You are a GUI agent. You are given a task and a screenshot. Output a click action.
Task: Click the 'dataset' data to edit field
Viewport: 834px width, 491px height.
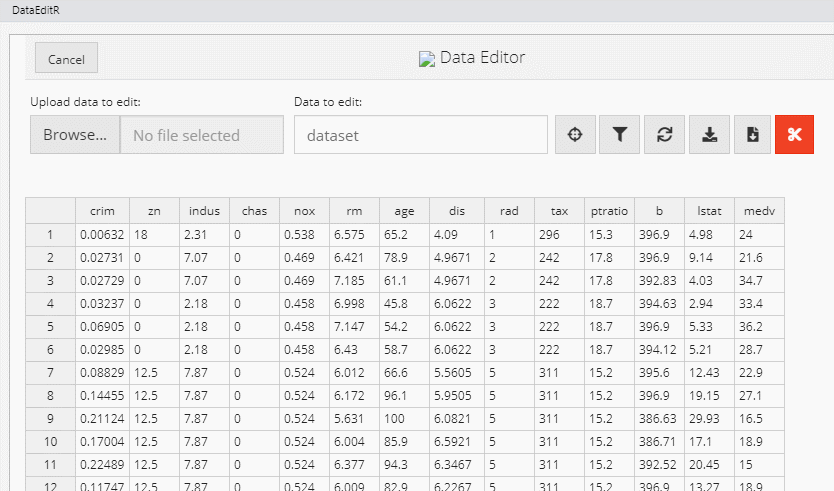click(420, 135)
